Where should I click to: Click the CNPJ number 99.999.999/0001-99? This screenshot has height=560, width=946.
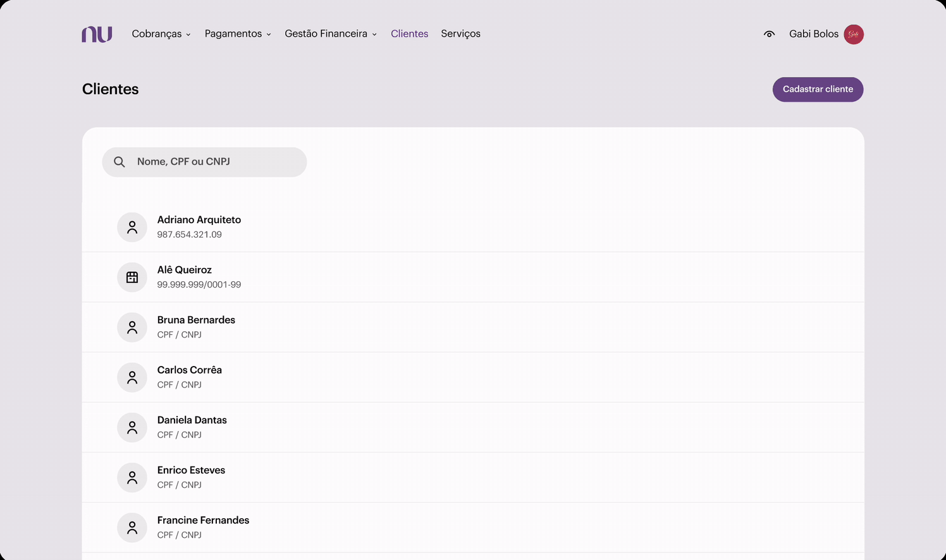pos(199,285)
